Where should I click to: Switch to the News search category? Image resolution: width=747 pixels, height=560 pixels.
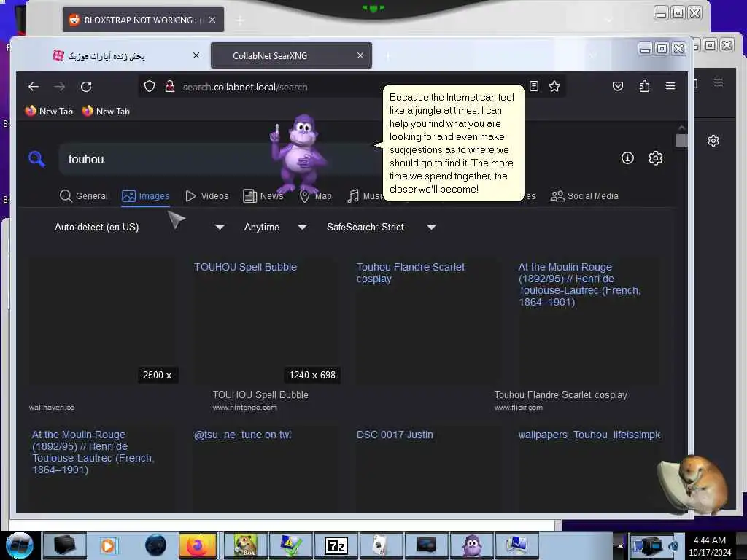[x=263, y=195]
